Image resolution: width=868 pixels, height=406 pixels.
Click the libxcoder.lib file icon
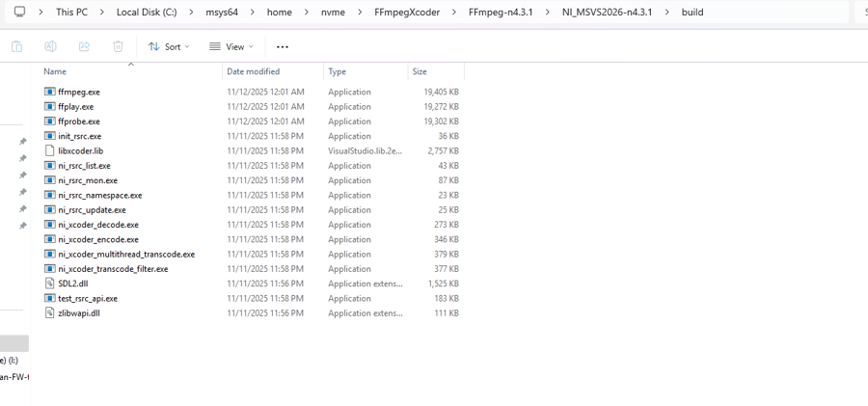pos(50,150)
